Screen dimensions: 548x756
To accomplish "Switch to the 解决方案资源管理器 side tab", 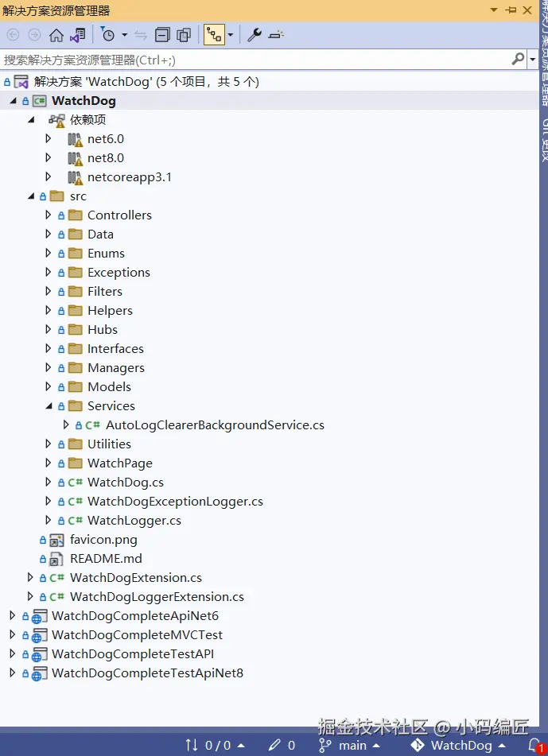I will [544, 53].
